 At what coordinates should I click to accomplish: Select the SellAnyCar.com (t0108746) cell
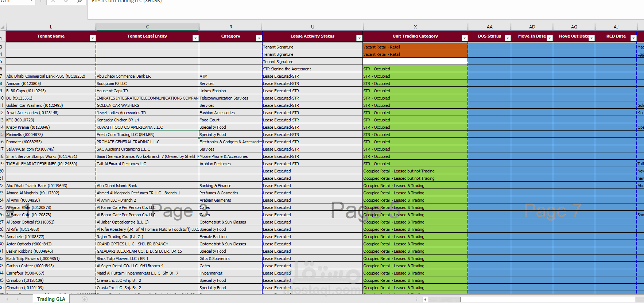pyautogui.click(x=51, y=149)
